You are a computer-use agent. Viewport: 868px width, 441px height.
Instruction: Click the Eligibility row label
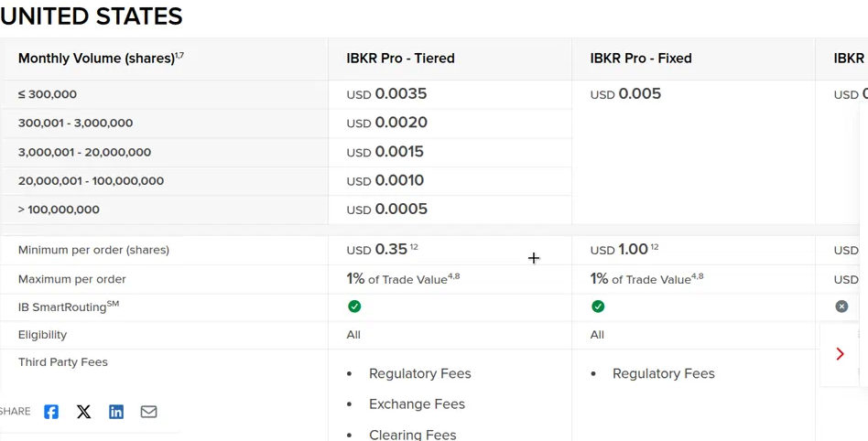tap(42, 335)
